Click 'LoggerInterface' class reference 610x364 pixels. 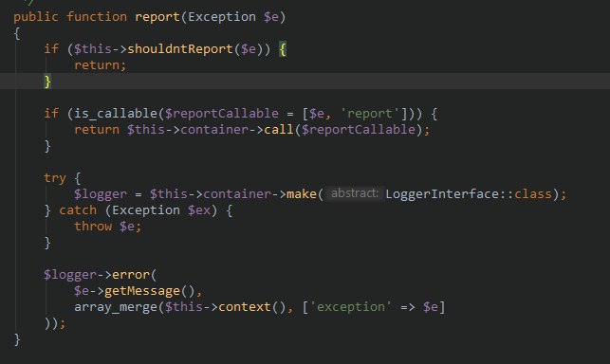[x=442, y=194]
